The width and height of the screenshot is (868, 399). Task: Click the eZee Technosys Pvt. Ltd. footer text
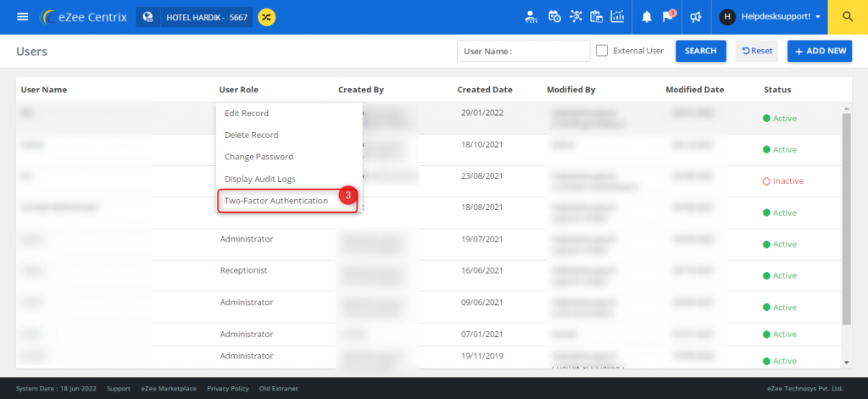(805, 389)
